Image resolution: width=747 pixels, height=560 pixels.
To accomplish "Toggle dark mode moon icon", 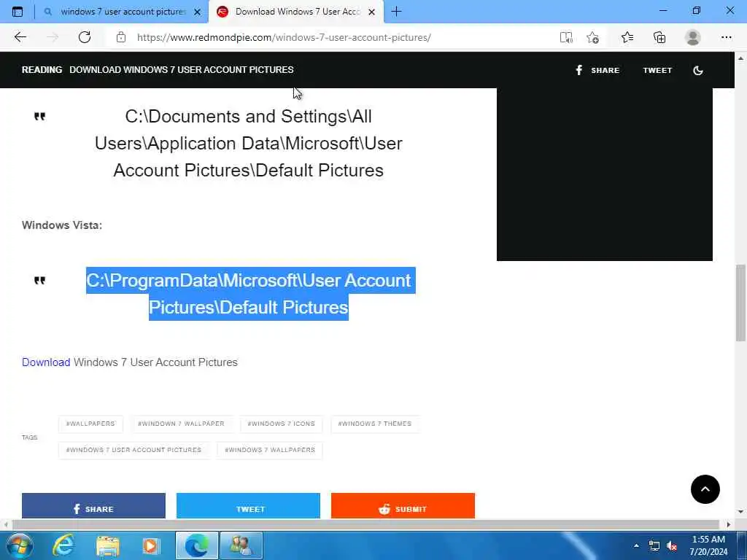I will point(698,71).
